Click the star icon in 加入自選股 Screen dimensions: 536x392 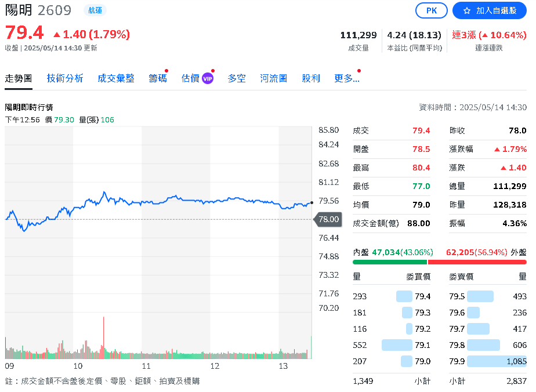pyautogui.click(x=466, y=11)
